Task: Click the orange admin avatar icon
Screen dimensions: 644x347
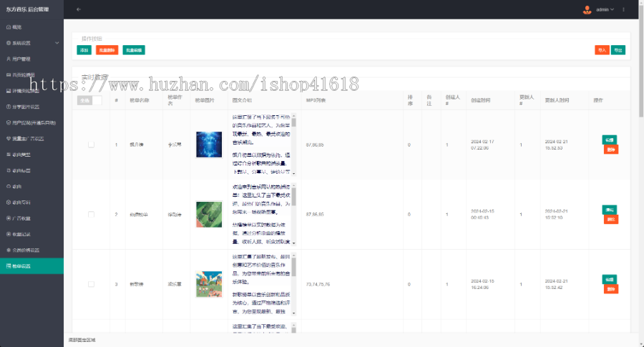Action: [587, 10]
